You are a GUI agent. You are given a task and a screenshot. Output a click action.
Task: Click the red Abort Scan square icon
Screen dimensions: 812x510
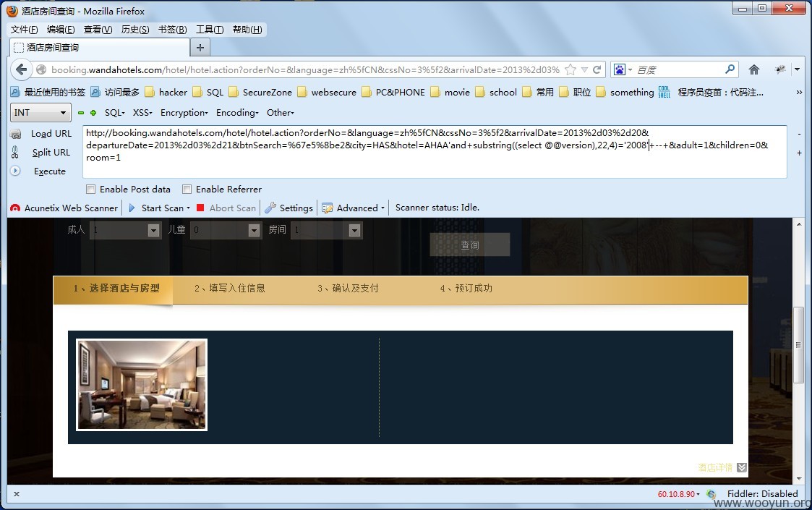point(200,208)
